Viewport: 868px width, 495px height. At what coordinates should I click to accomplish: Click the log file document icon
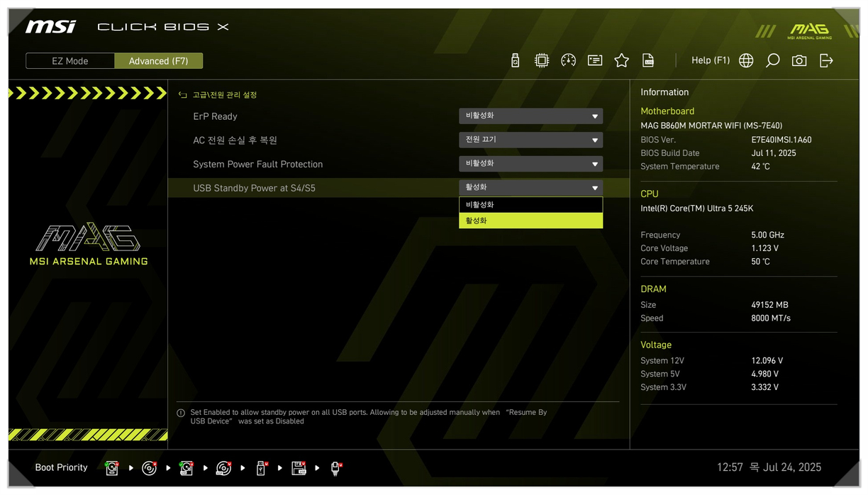(647, 61)
